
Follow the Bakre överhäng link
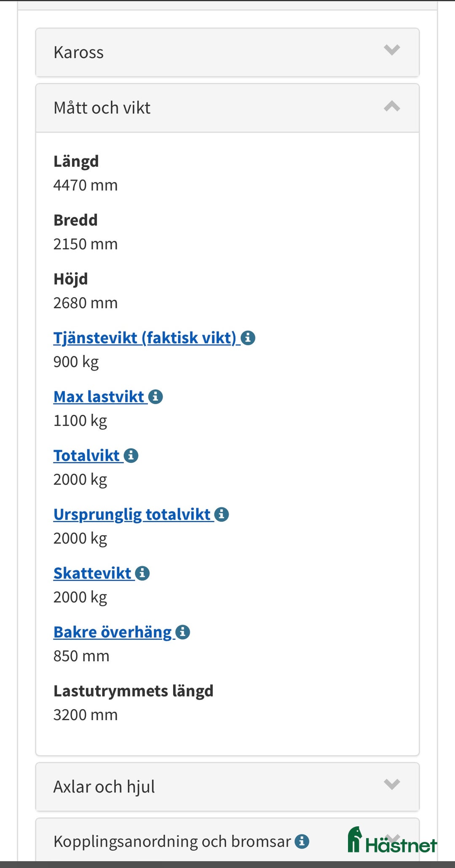pyautogui.click(x=112, y=632)
